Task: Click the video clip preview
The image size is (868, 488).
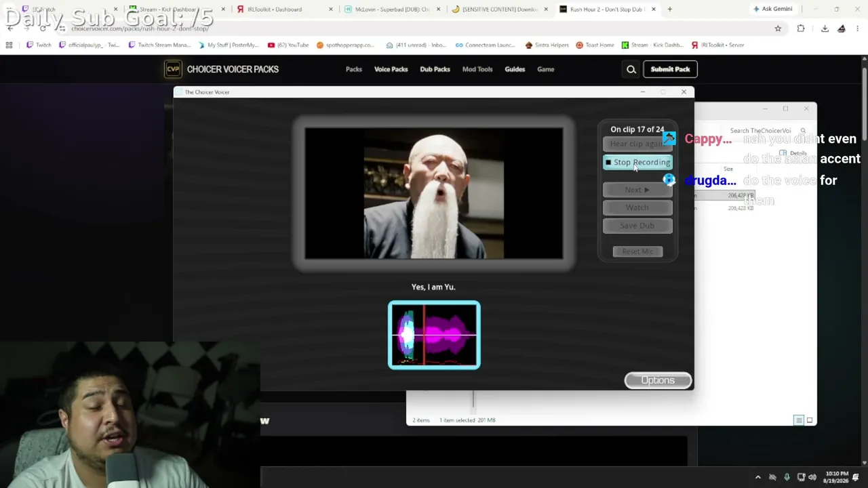Action: (434, 194)
